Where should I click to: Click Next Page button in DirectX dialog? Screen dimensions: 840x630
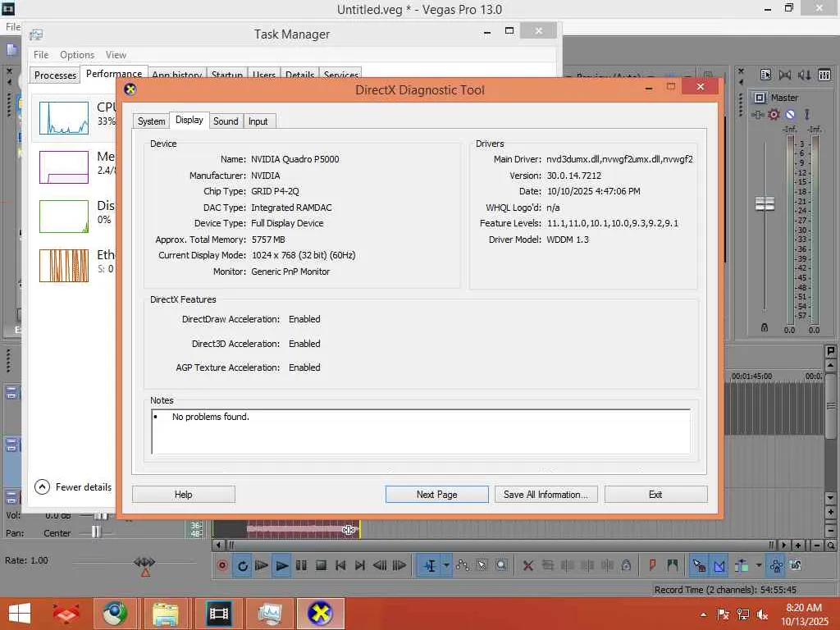coord(436,495)
